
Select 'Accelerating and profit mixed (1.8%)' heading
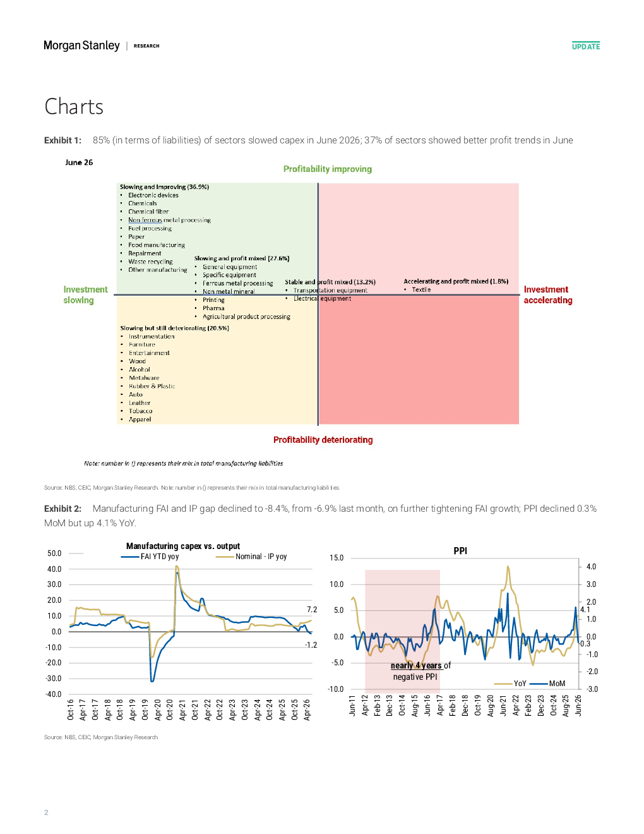coord(456,281)
